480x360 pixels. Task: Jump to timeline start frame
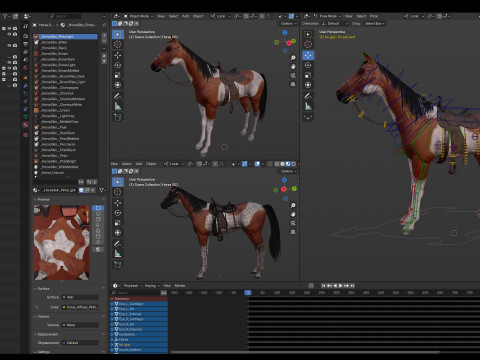[x=323, y=286]
